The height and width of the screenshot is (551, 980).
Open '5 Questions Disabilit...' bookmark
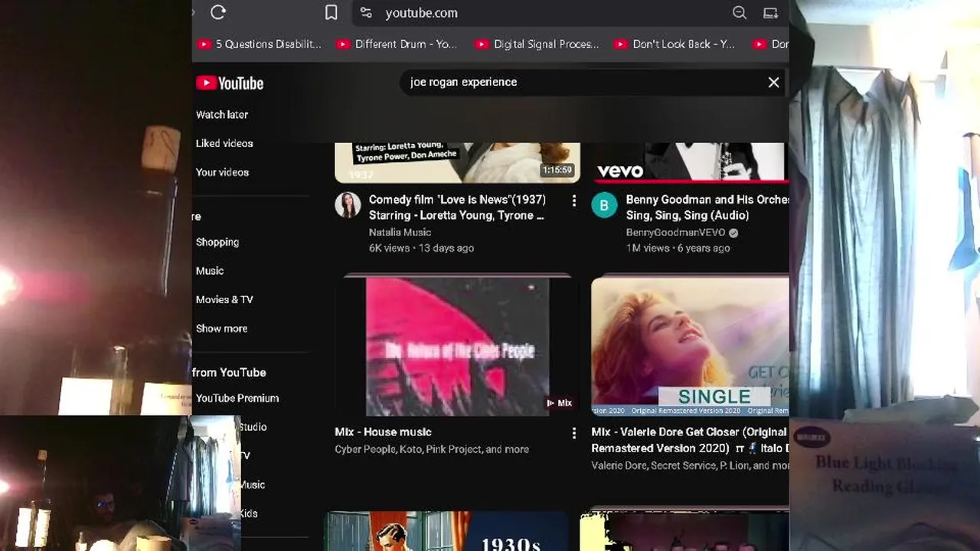click(x=260, y=44)
